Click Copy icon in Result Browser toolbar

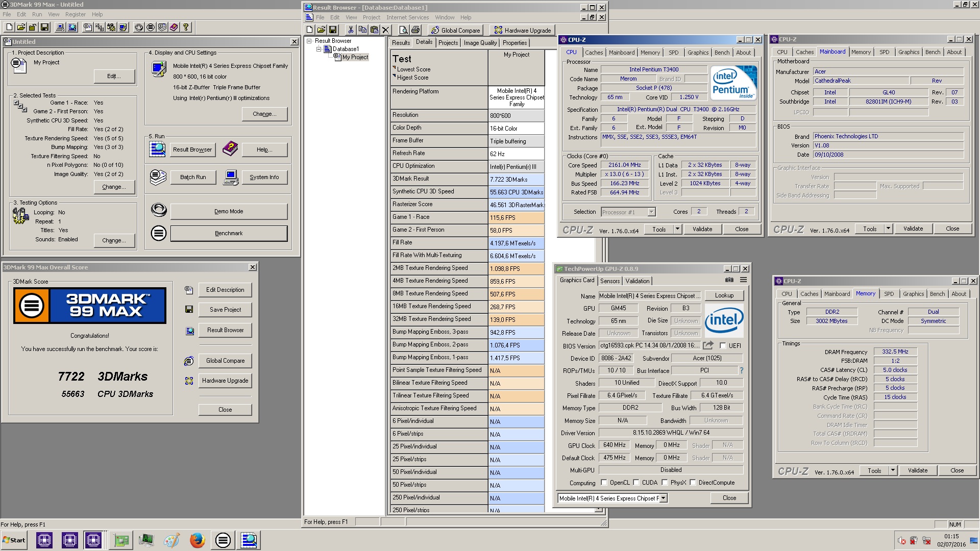362,30
